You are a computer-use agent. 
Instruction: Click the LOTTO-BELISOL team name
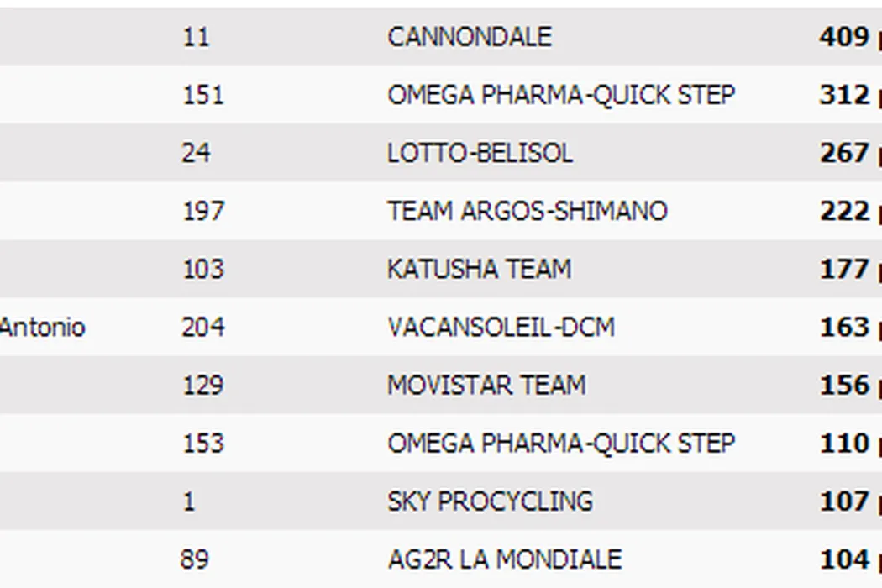tap(480, 153)
